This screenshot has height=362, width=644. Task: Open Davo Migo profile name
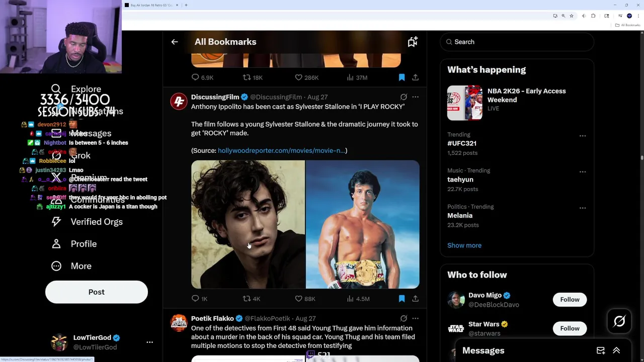pos(485,295)
